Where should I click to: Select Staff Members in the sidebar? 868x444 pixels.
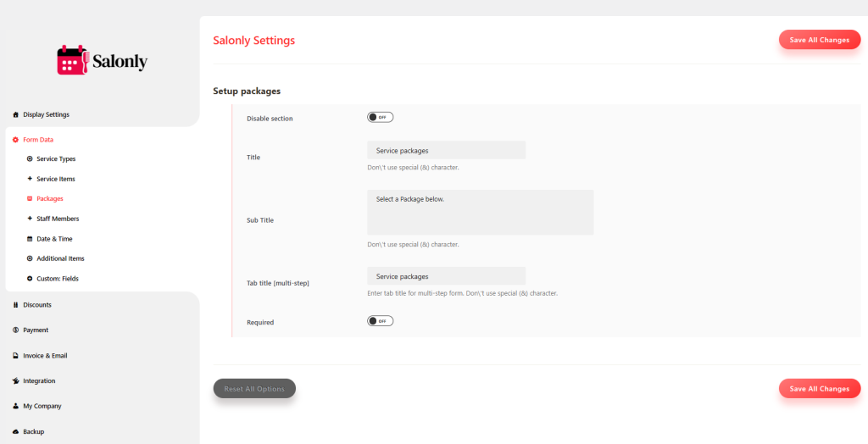[58, 219]
